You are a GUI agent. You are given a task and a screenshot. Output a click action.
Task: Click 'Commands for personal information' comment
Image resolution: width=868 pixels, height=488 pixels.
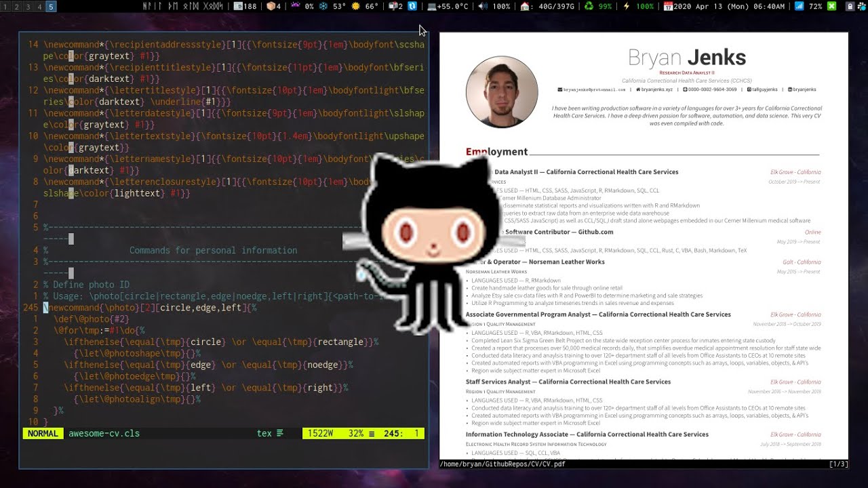213,250
